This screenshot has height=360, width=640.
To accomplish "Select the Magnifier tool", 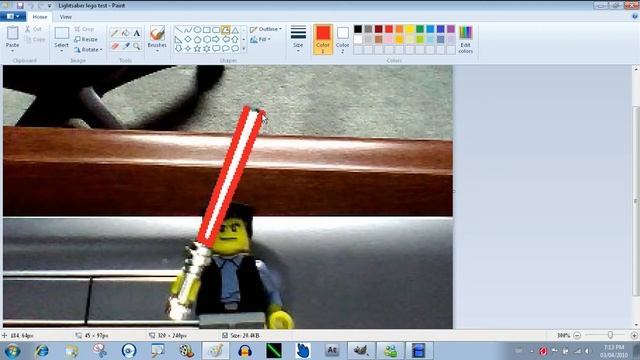I will point(137,46).
